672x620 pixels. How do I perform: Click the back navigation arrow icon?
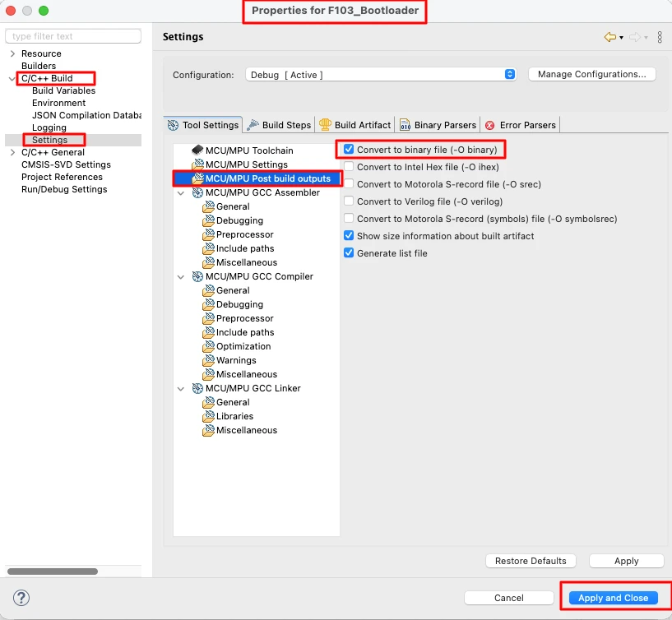pos(609,37)
